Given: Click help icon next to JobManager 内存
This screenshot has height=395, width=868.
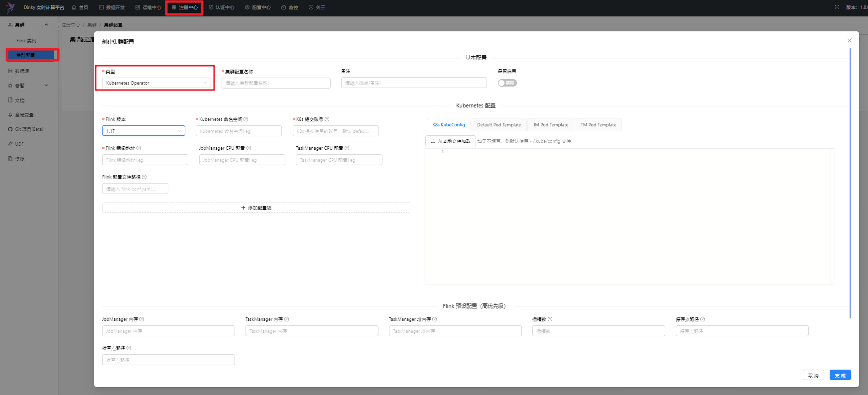Looking at the screenshot, I should click(142, 319).
